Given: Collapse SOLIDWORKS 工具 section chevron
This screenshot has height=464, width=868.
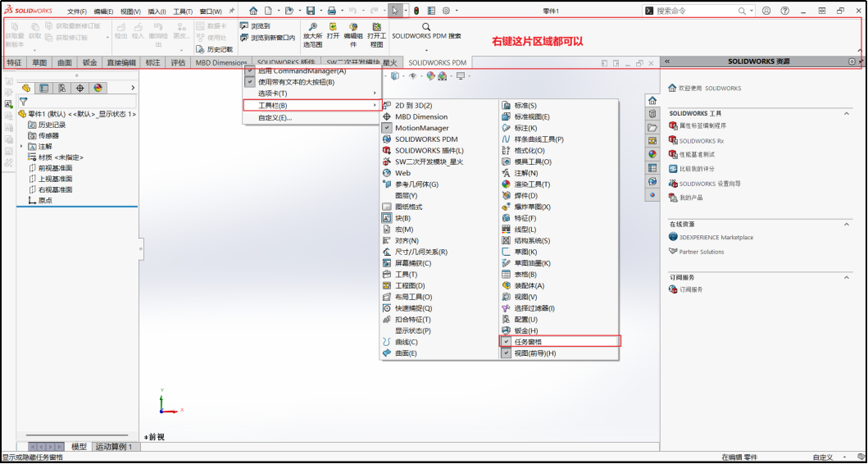Looking at the screenshot, I should point(847,113).
